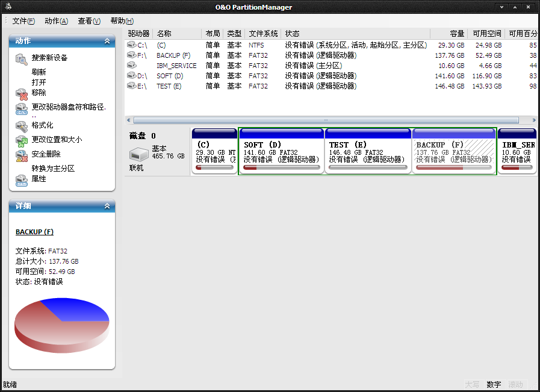Select SOFT (D) name in partition list
This screenshot has width=540, height=392.
click(170, 76)
